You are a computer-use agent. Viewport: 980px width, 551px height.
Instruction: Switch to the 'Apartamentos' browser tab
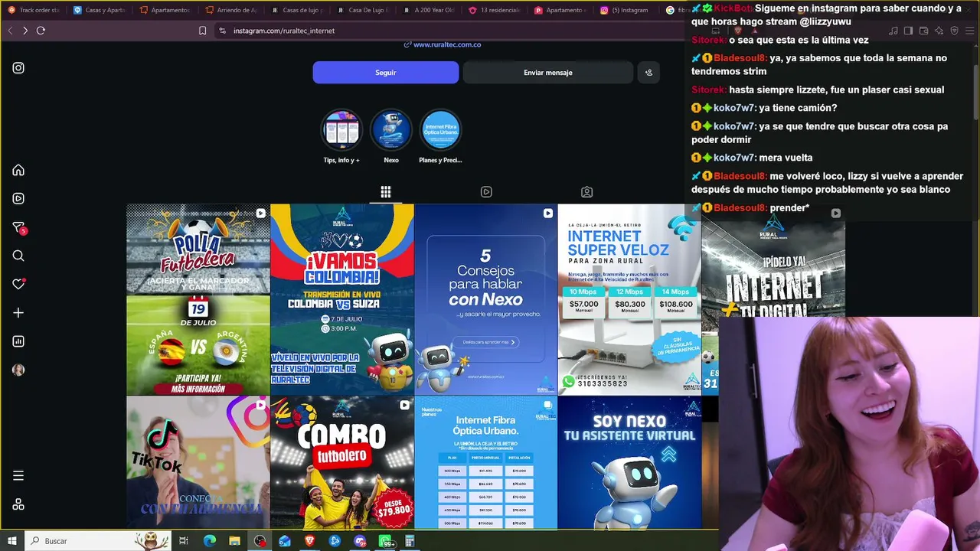166,10
